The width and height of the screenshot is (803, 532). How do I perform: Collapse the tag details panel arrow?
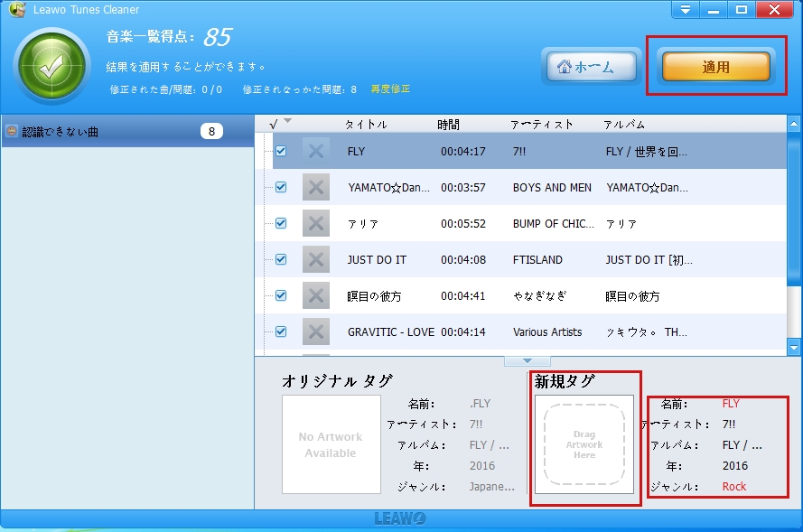[519, 361]
